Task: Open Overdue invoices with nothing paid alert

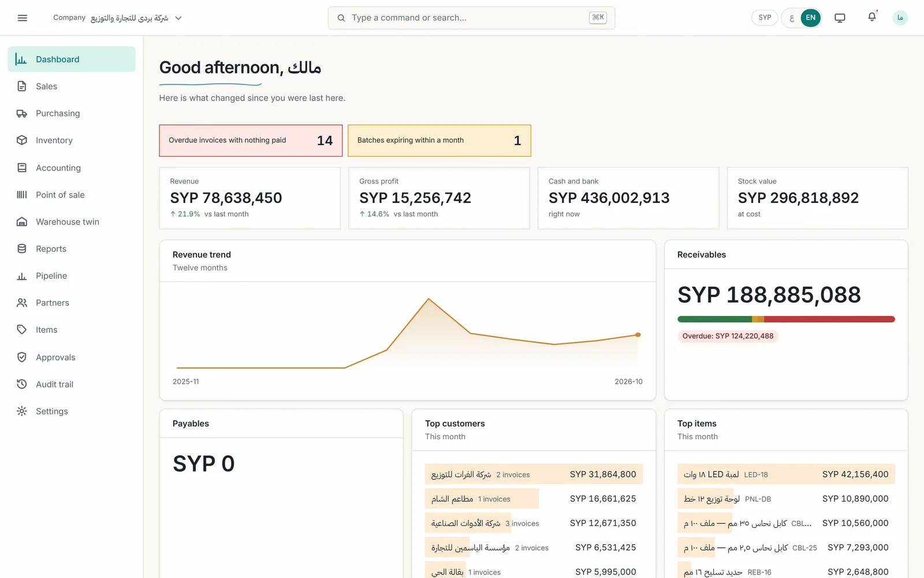Action: 251,140
